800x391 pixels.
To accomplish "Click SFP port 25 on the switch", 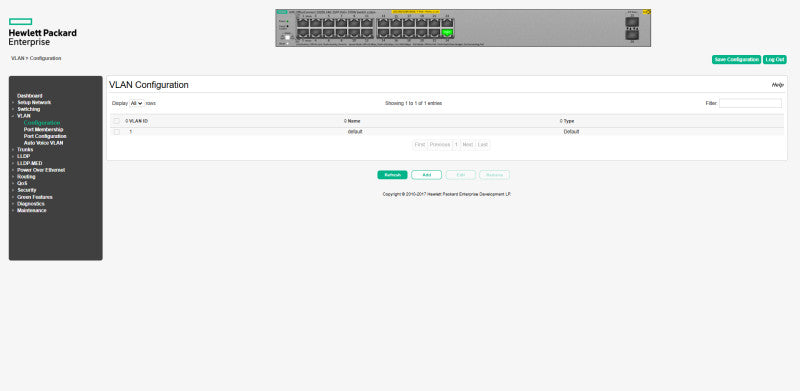I will (632, 22).
